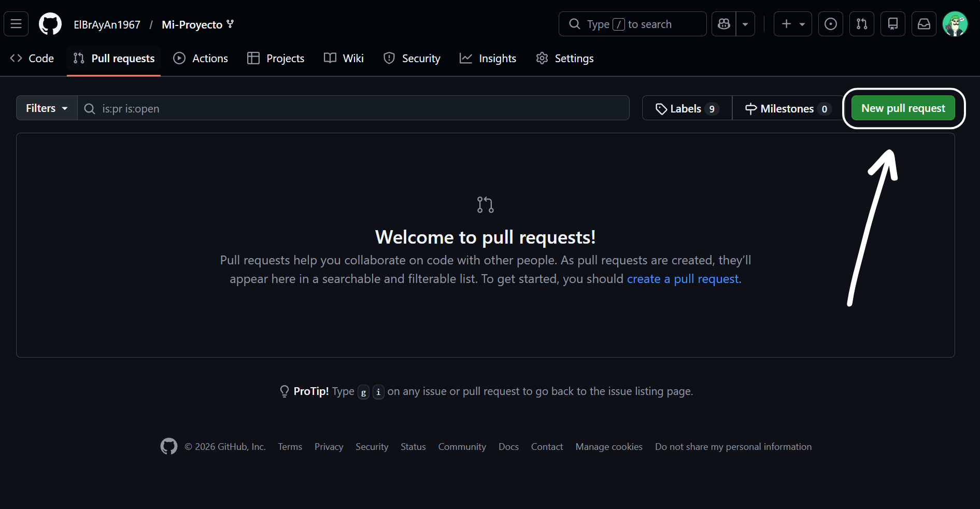980x509 pixels.
Task: Click Do not share my personal information
Action: [733, 447]
